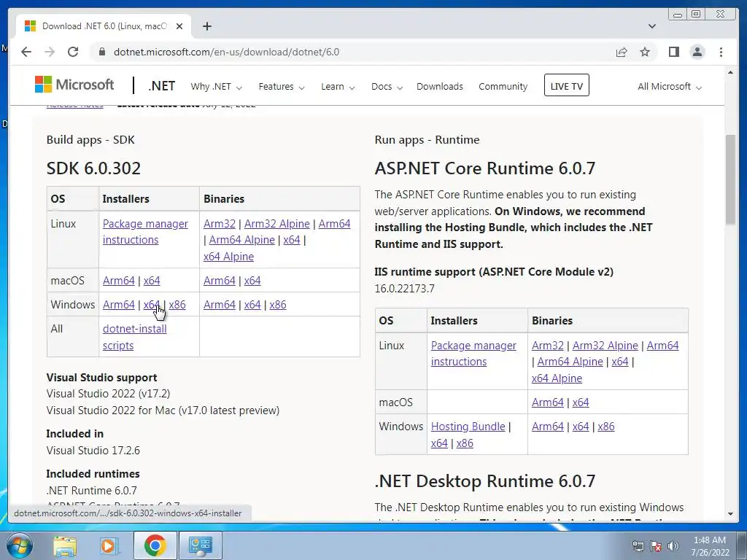747x560 pixels.
Task: Open ASP.NET Runtime Linux Package manager instructions
Action: (473, 354)
